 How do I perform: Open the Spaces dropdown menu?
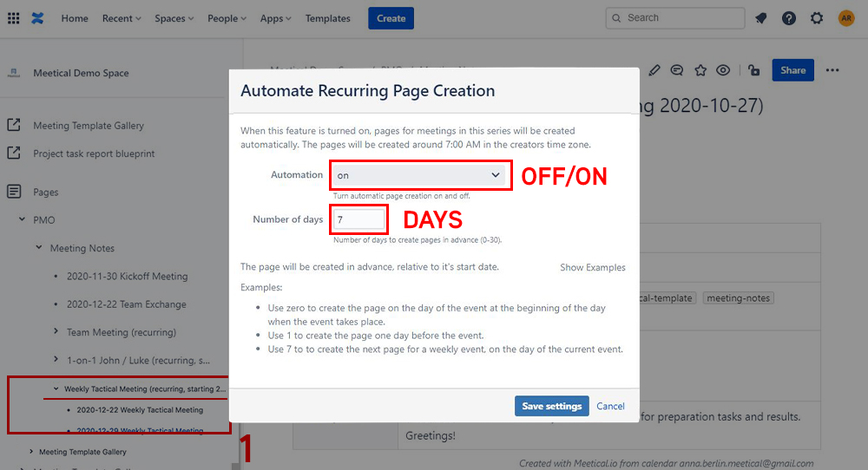(174, 18)
